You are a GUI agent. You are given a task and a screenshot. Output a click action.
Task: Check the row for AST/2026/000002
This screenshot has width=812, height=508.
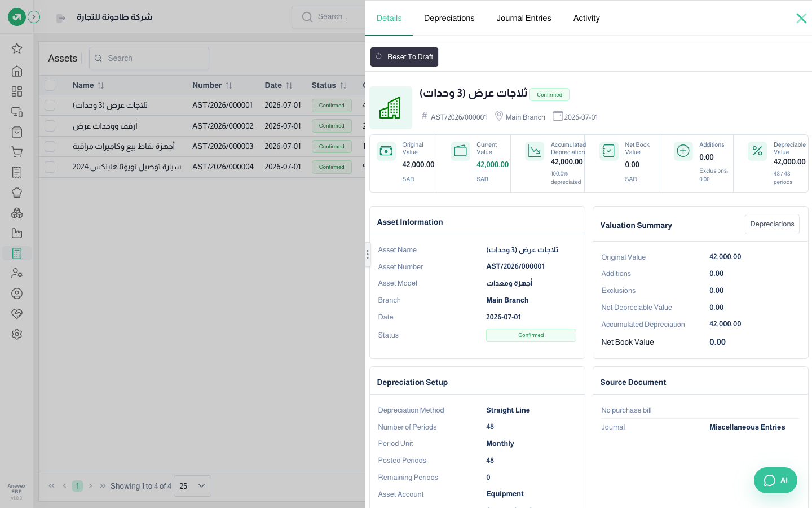click(x=50, y=126)
